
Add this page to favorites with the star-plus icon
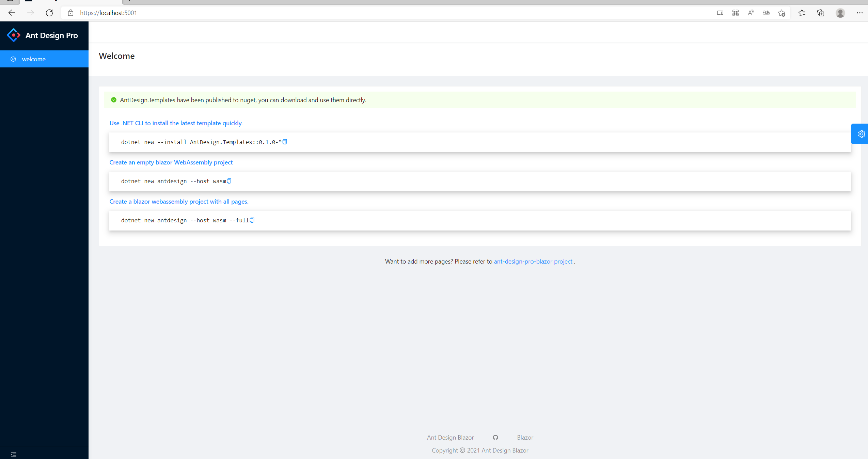[x=782, y=13]
